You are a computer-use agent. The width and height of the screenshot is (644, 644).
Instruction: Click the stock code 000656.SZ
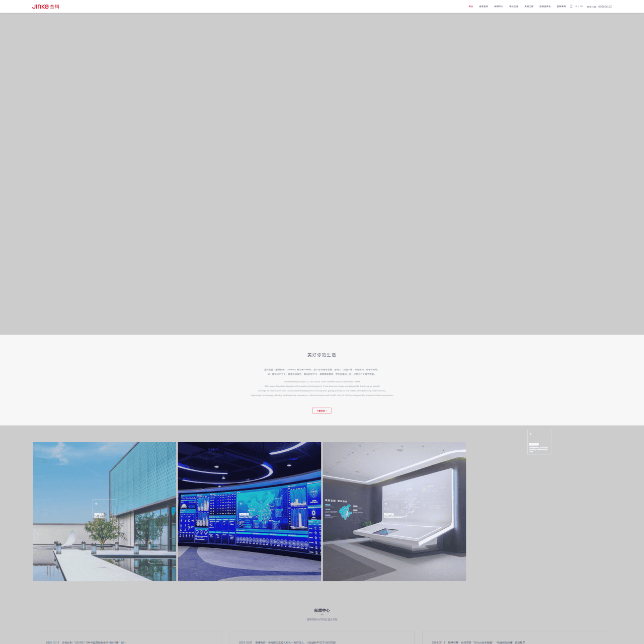click(x=605, y=7)
